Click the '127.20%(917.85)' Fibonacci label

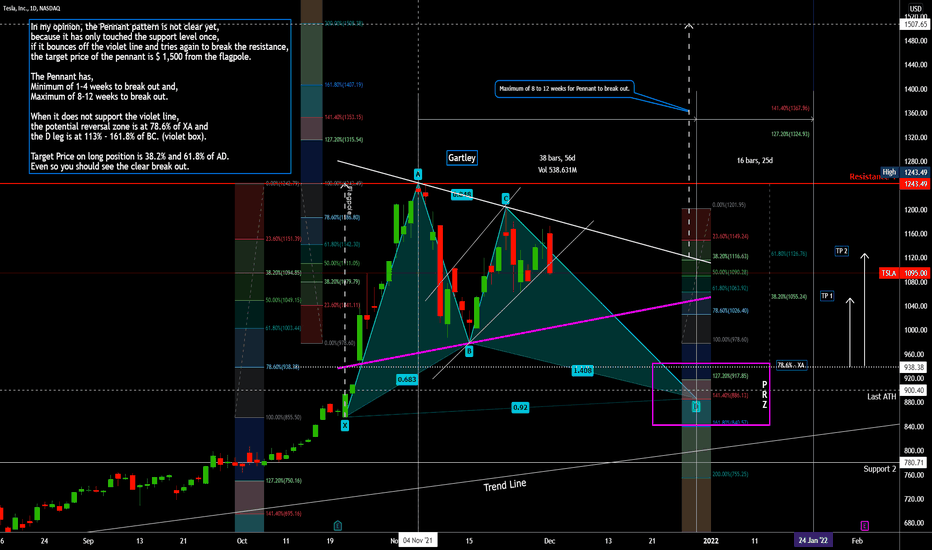pyautogui.click(x=730, y=376)
